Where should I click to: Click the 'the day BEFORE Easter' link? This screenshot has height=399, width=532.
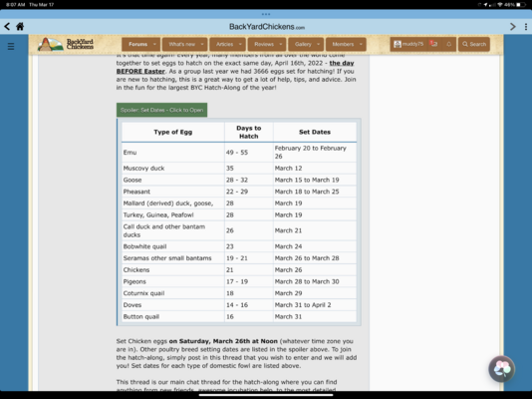click(x=235, y=67)
